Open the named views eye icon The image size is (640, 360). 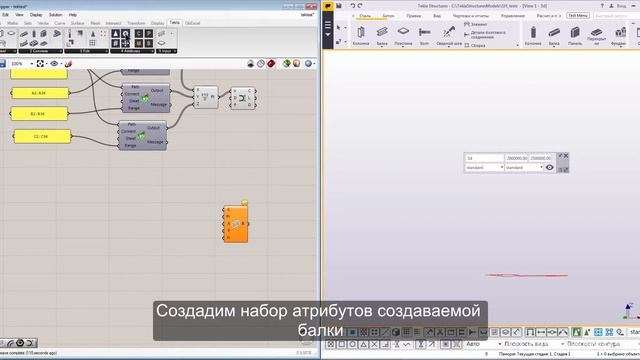[54, 64]
